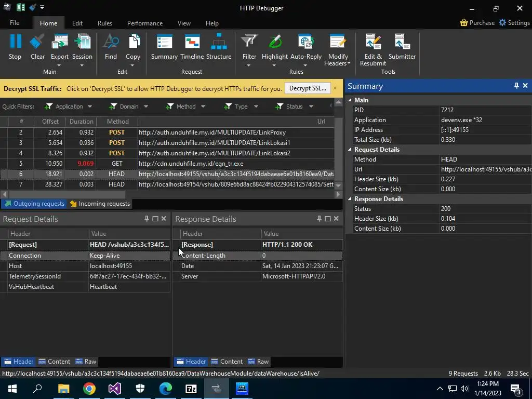This screenshot has height=399, width=532.
Task: Select the Outgoing requests tab
Action: coord(34,204)
